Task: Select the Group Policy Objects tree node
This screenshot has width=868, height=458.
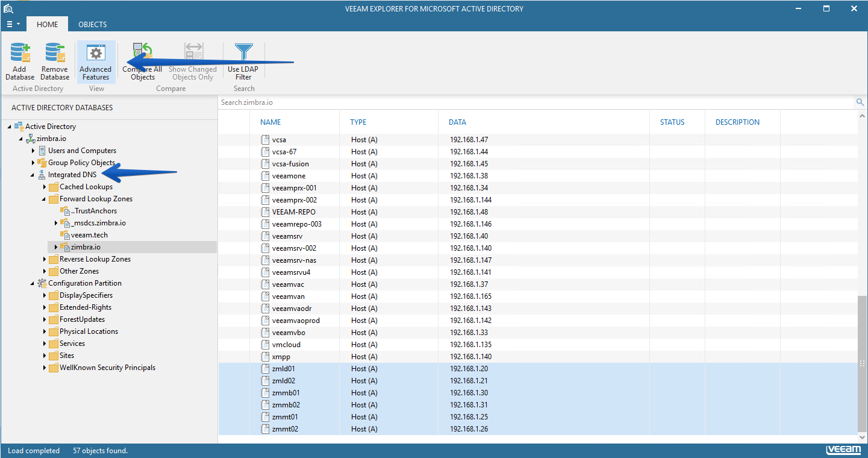Action: (x=81, y=163)
